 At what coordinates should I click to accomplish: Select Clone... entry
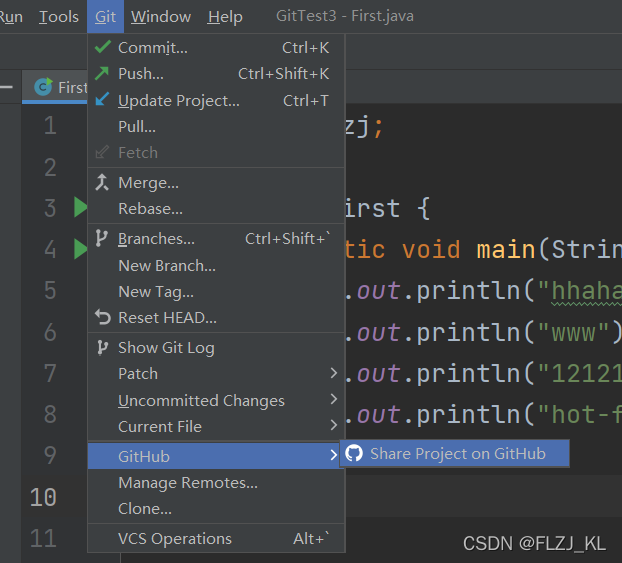216,509
